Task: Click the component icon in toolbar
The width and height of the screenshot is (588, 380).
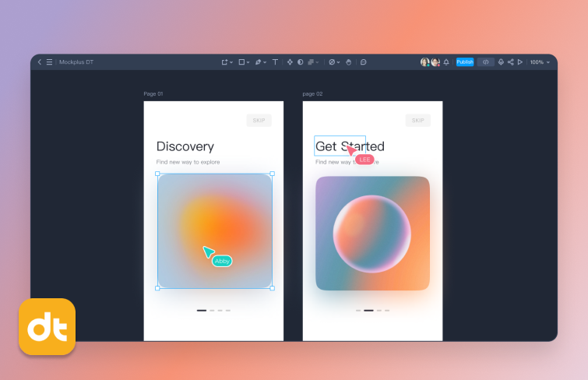Action: pyautogui.click(x=290, y=62)
